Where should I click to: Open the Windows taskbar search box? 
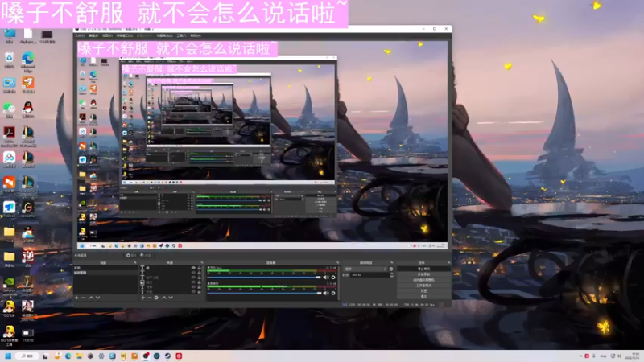pyautogui.click(x=27, y=356)
